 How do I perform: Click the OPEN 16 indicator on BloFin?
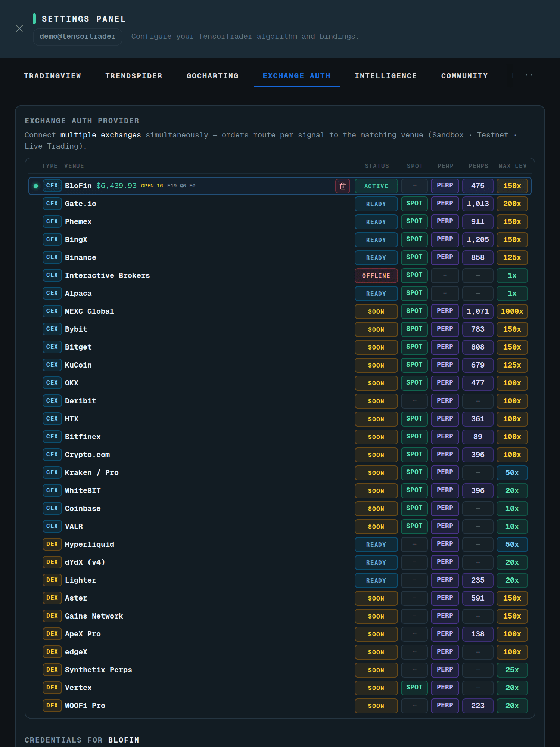(x=152, y=186)
